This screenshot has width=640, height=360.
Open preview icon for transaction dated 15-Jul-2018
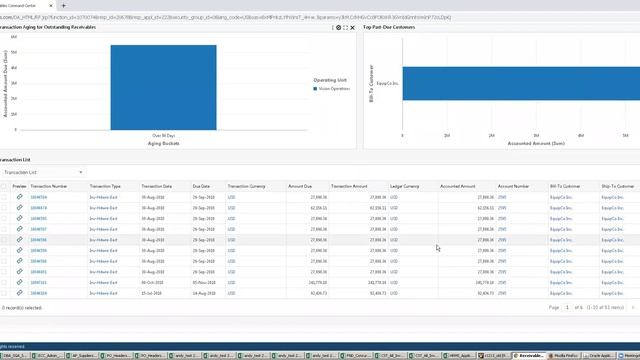click(19, 292)
